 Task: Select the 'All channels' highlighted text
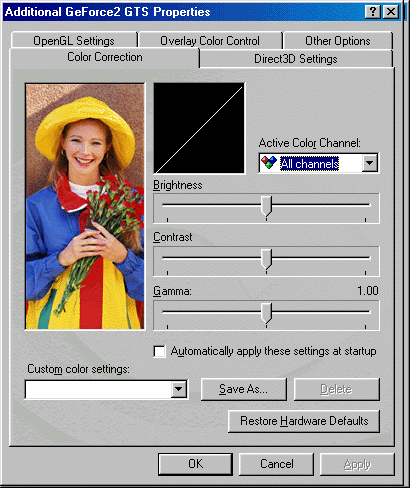coord(309,163)
